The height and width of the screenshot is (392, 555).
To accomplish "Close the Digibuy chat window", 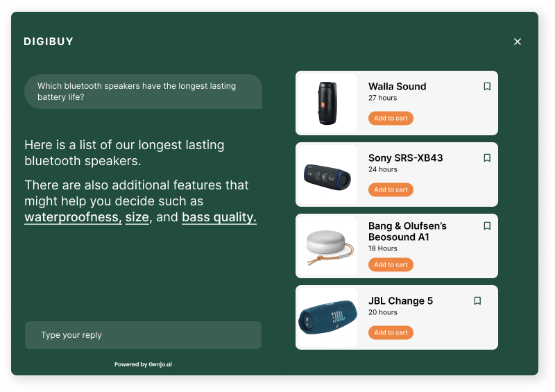I will click(x=518, y=42).
